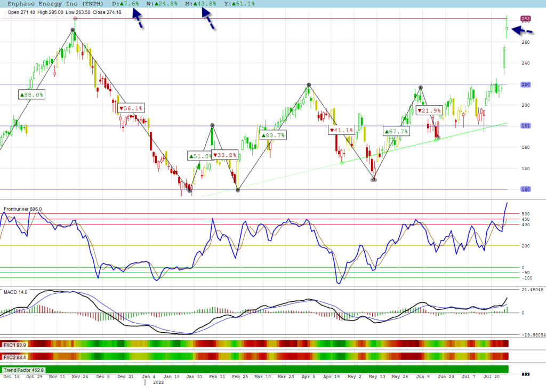Click the late February swing low pivot near 120

[238, 190]
